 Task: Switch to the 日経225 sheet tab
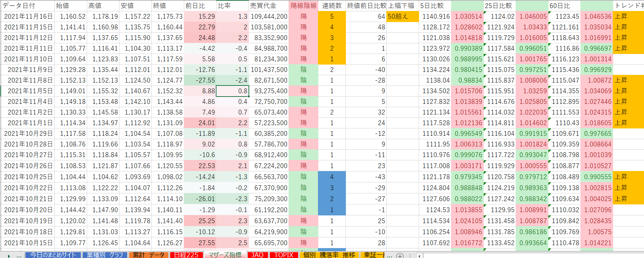click(186, 255)
